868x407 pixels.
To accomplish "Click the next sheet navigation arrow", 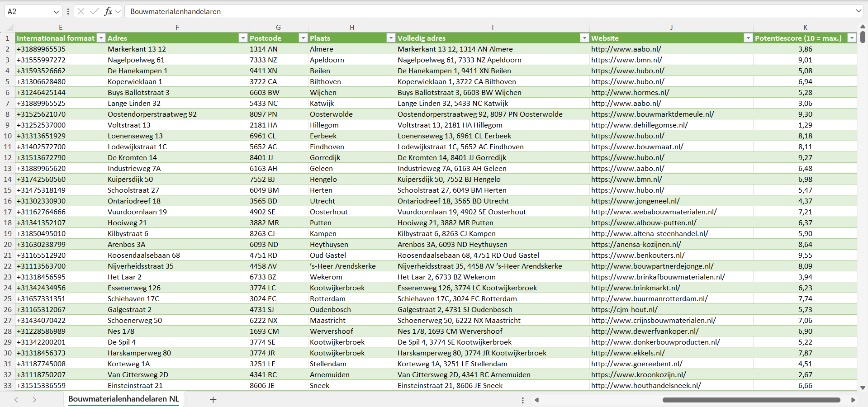I will [x=34, y=400].
